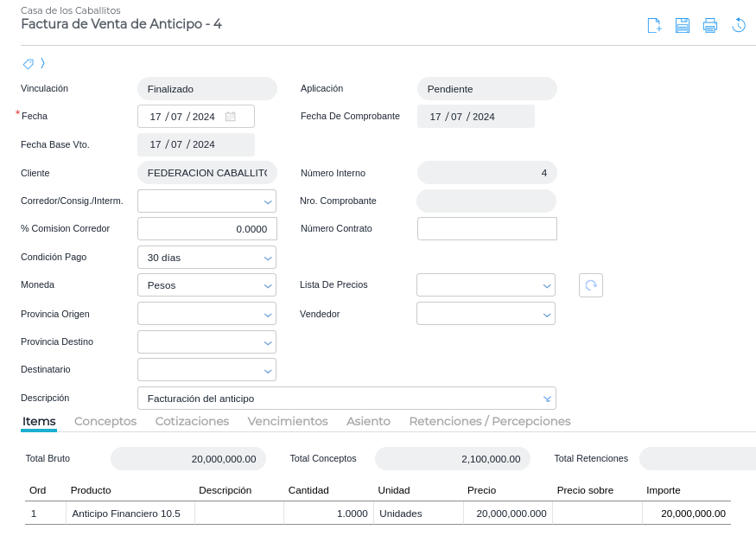Expand the tags chevron arrow
Image resolution: width=756 pixels, height=536 pixels.
coord(42,63)
